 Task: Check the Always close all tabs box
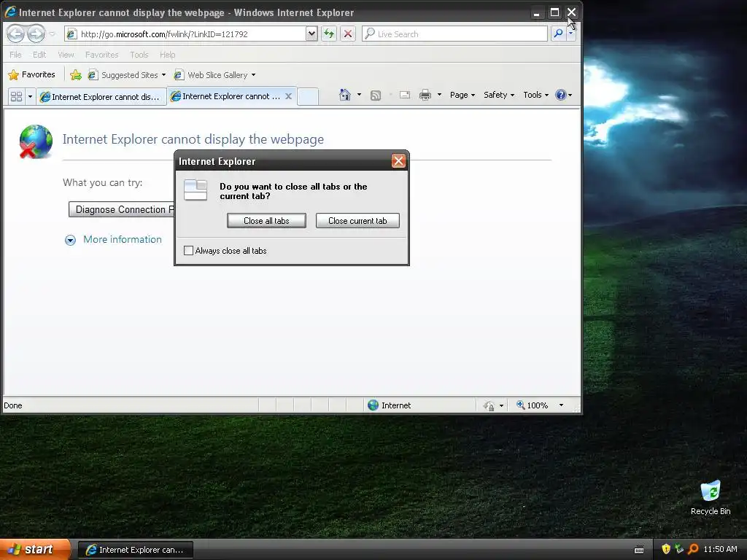189,251
